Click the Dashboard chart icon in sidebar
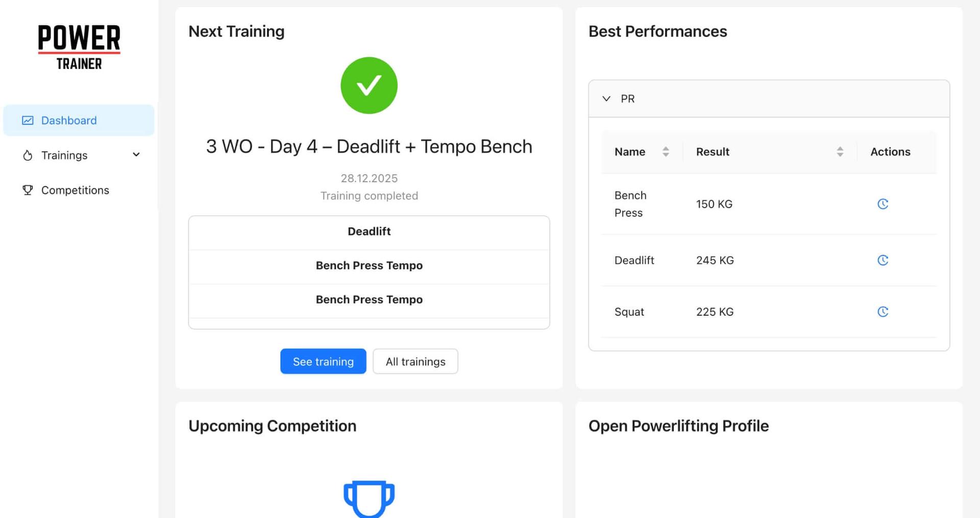 [x=28, y=120]
